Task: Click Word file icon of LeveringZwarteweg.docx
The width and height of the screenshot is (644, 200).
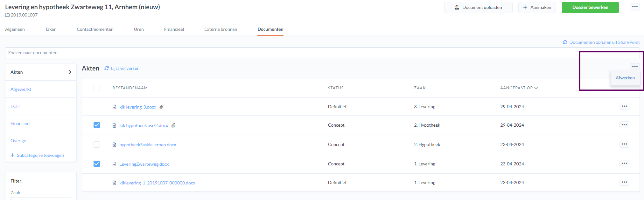Action: click(x=114, y=164)
